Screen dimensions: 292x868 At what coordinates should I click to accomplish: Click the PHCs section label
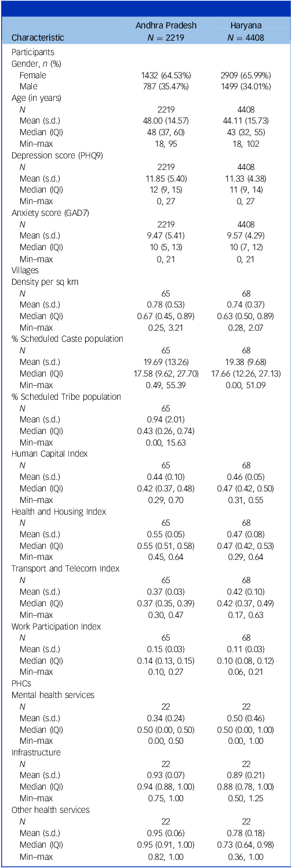[x=20, y=683]
